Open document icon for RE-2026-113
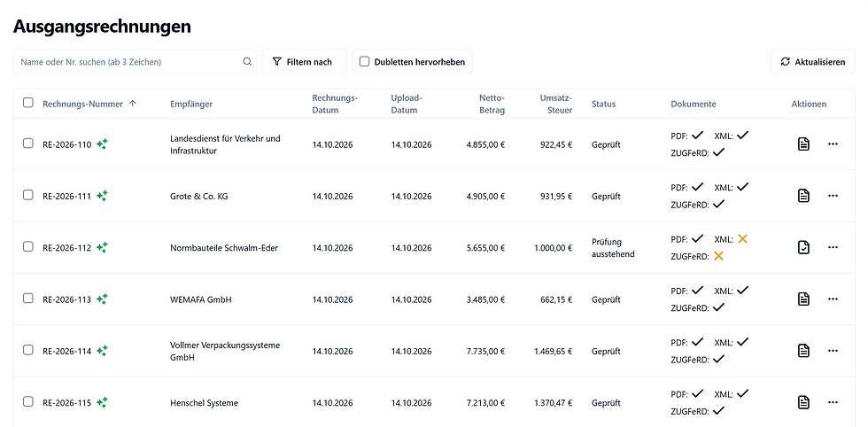Screen dimensions: 868x427 coord(803,299)
